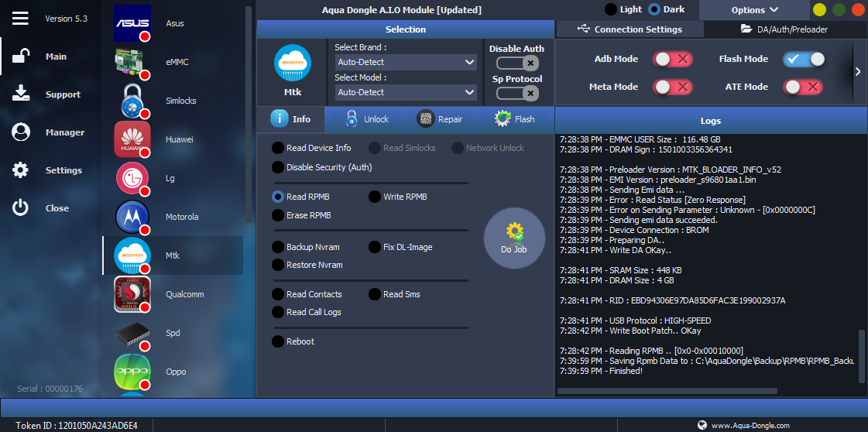This screenshot has height=432, width=868.
Task: Select the Huawei brand icon
Action: [x=132, y=139]
